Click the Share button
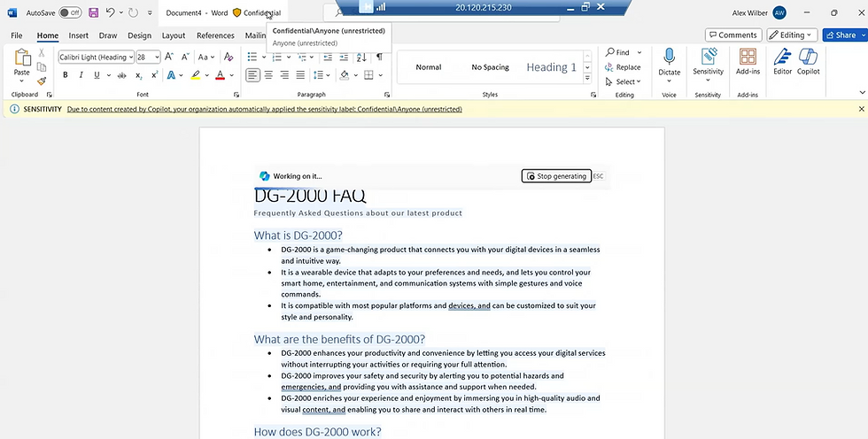The height and width of the screenshot is (439, 868). click(845, 35)
